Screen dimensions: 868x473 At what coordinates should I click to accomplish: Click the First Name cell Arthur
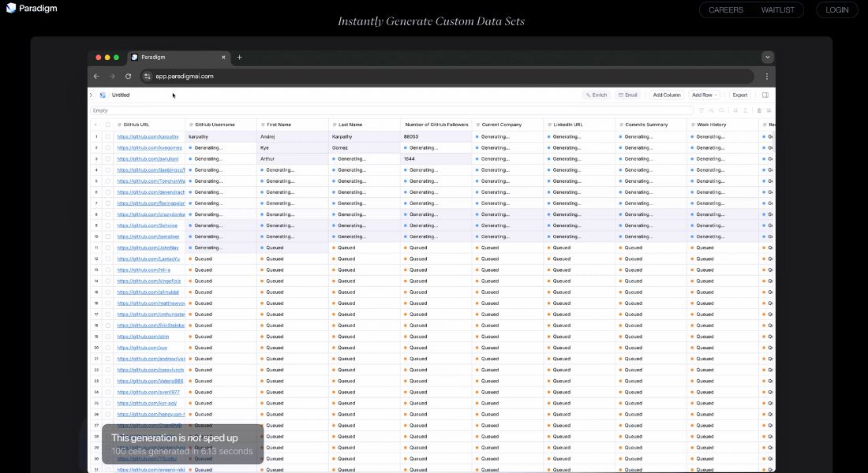coord(293,158)
